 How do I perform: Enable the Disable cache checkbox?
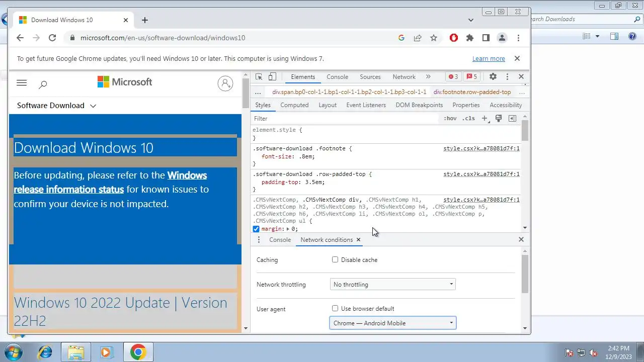[335, 260]
